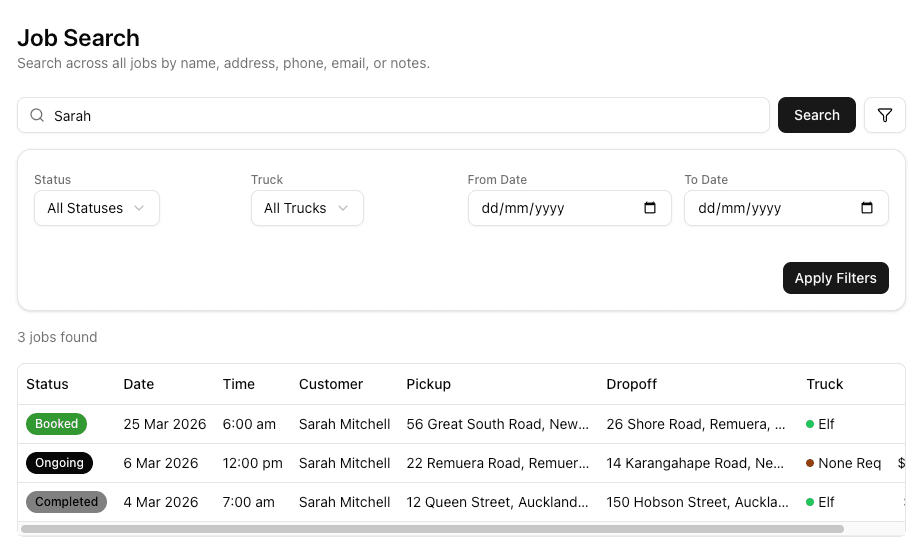This screenshot has height=559, width=917.
Task: Click the 12 Queen Street pickup address
Action: 497,502
